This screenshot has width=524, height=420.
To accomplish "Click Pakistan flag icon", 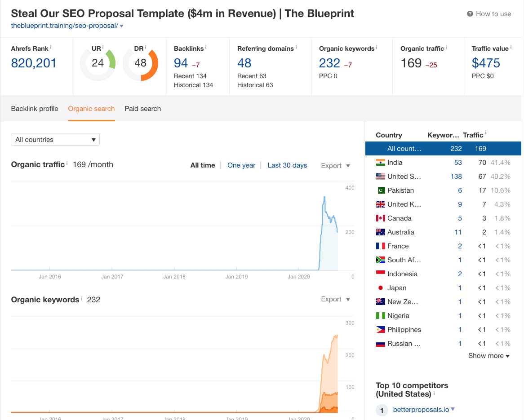I will pos(381,190).
